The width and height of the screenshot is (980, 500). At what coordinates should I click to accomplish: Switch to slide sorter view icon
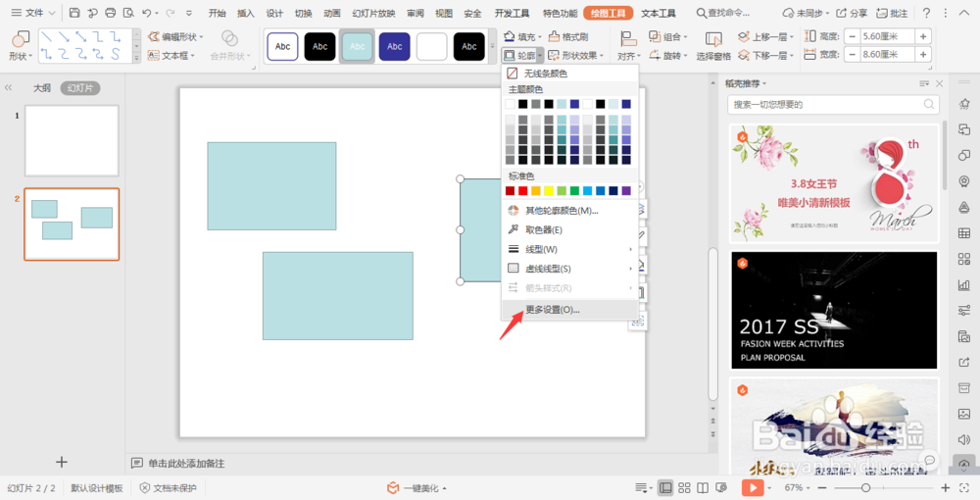coord(684,488)
